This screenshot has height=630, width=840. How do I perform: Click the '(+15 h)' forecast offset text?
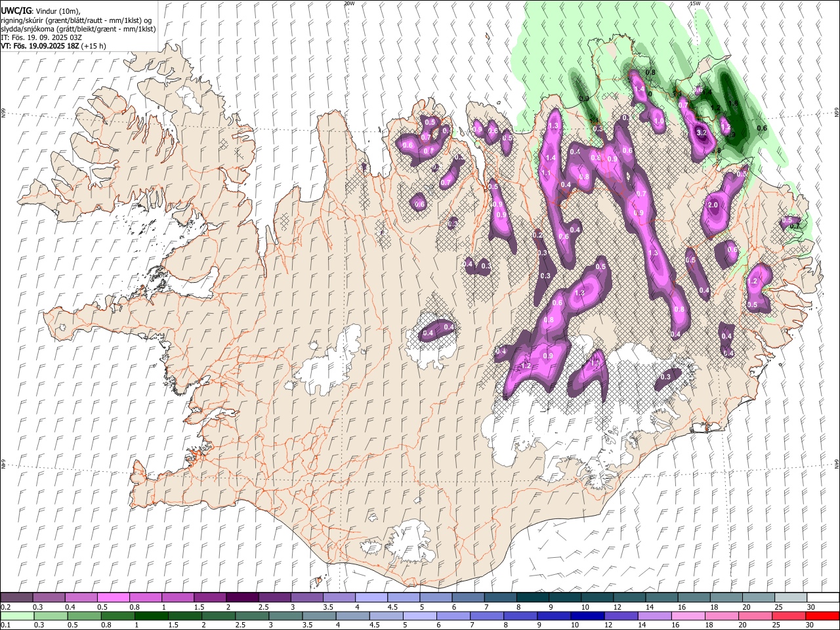[94, 46]
